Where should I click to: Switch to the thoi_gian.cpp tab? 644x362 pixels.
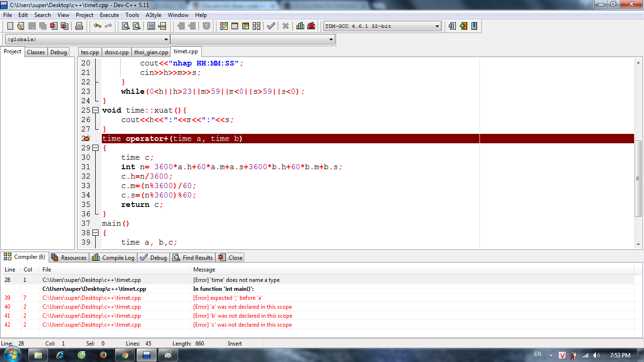[151, 52]
